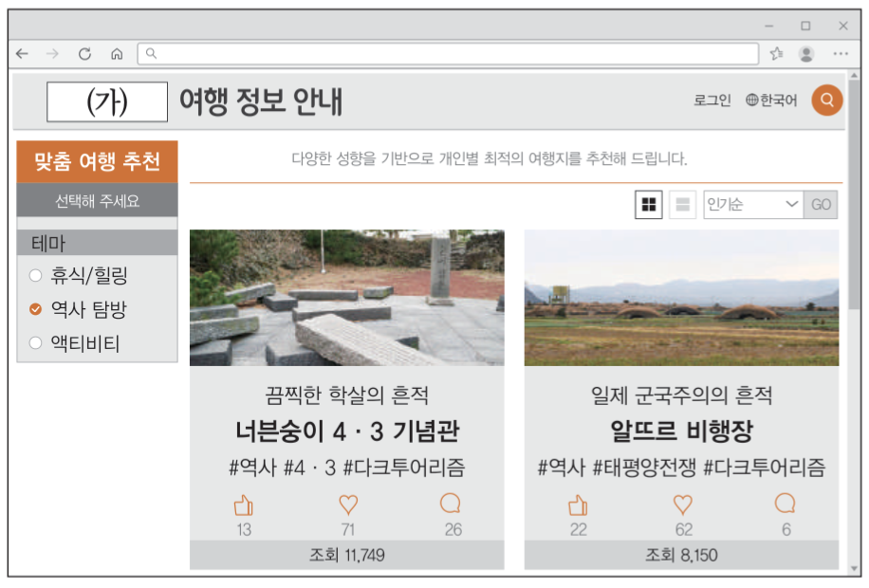Click the heart icon on 알뜨르 비행장
Image resolution: width=869 pixels, height=588 pixels.
pos(681,505)
